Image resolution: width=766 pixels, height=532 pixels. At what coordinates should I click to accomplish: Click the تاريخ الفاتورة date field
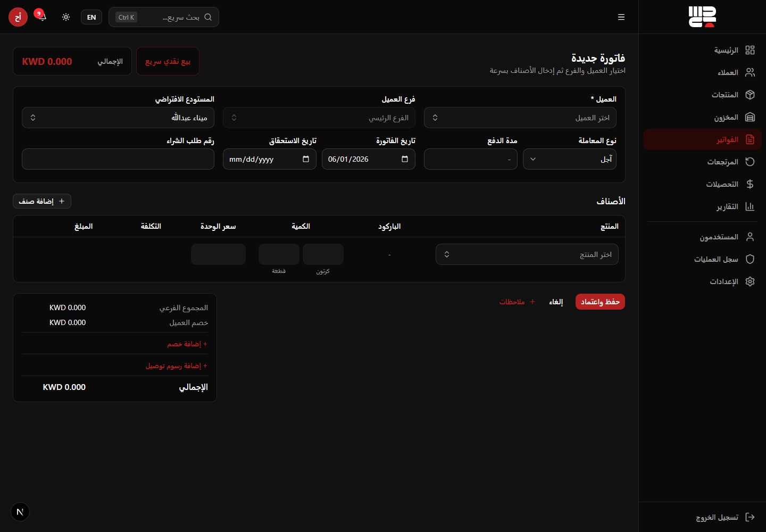point(369,159)
